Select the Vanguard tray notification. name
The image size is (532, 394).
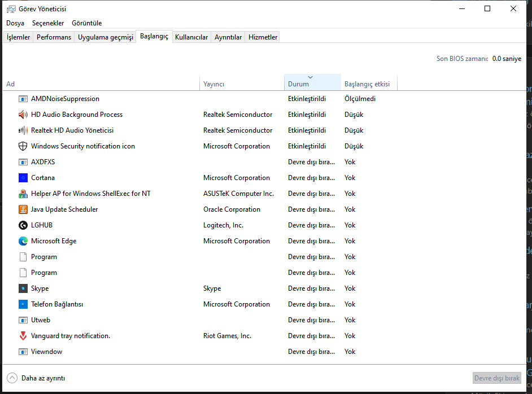coord(71,336)
